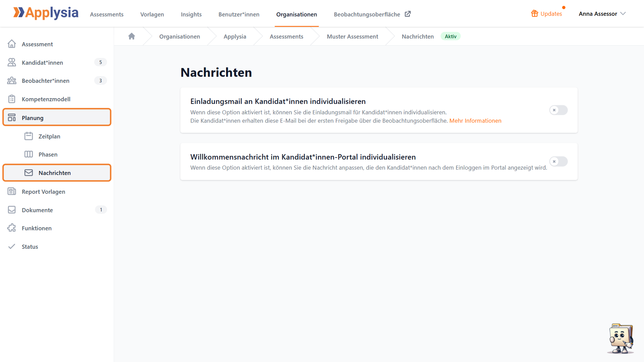Click the Dokumente count badge 1
This screenshot has width=644, height=362.
(x=101, y=210)
